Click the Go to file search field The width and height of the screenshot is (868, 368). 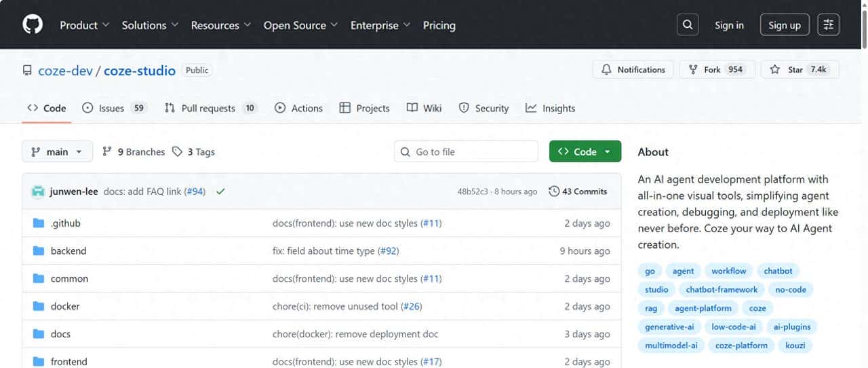[466, 152]
